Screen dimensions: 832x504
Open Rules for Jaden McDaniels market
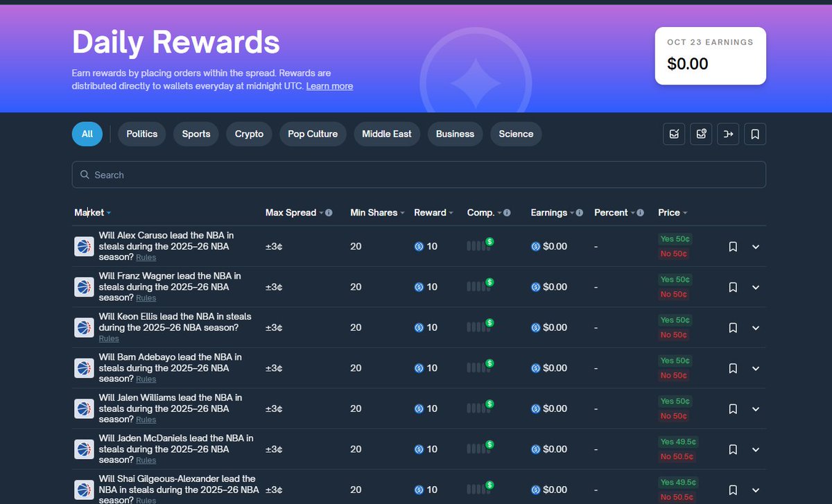tap(146, 461)
